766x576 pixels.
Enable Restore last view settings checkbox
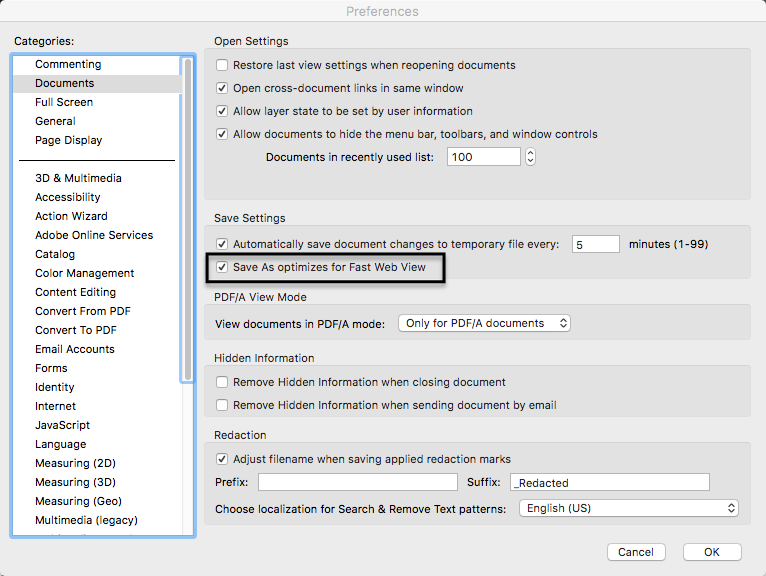pos(223,65)
